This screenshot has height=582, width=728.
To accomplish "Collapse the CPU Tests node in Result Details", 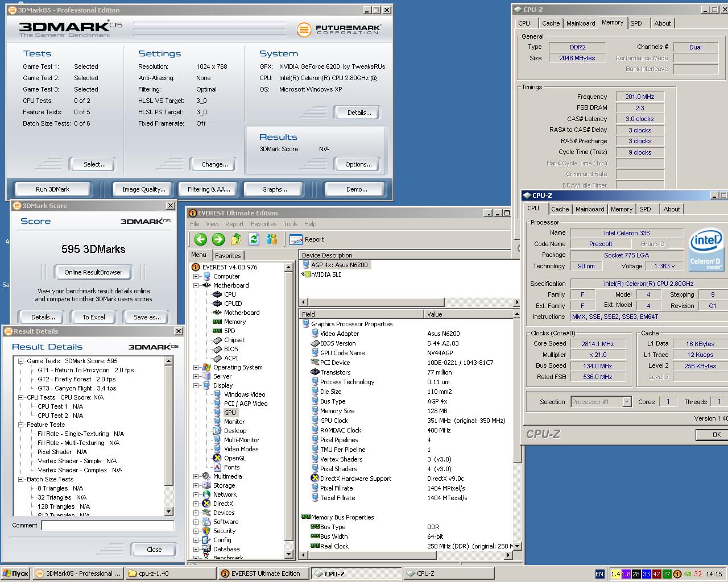I will [x=21, y=397].
